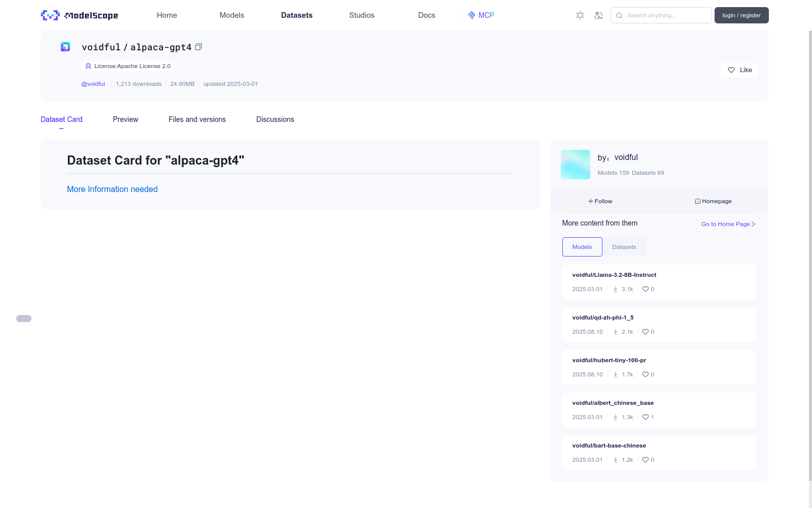Click heart icon on albert_chinese_base card
Image resolution: width=812 pixels, height=508 pixels.
(646, 417)
